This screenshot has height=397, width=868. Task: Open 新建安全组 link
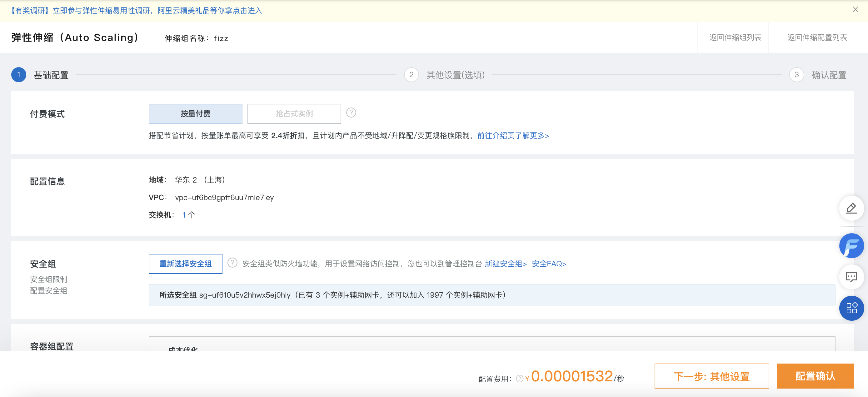coord(506,264)
